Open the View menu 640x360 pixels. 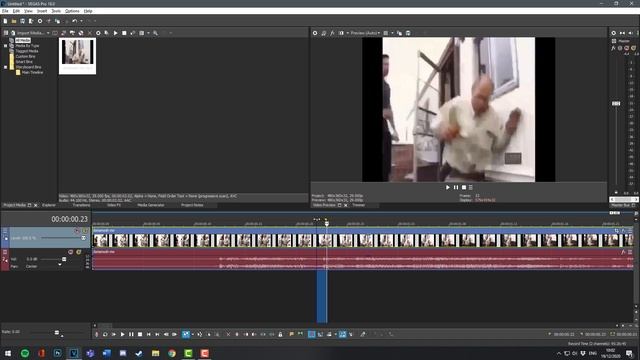pos(28,11)
